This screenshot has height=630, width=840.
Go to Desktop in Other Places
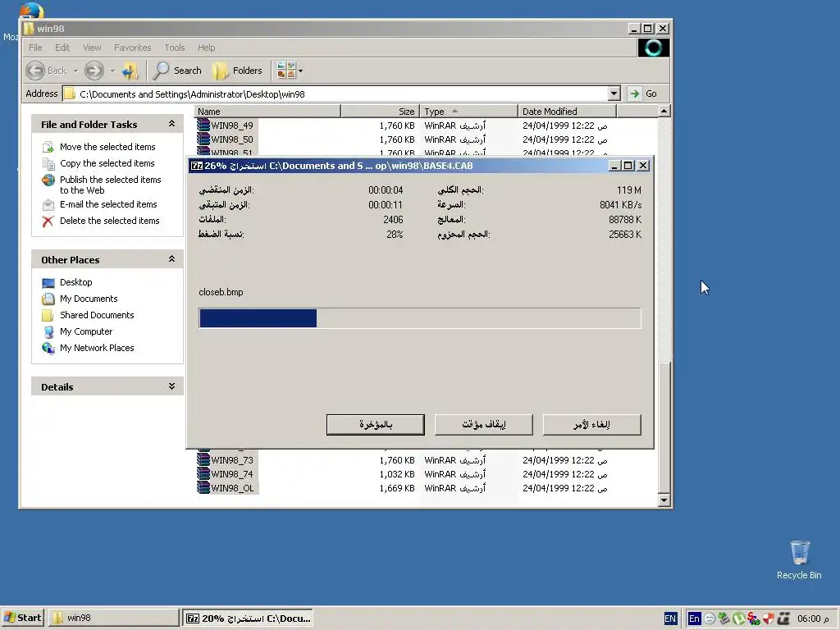[75, 282]
